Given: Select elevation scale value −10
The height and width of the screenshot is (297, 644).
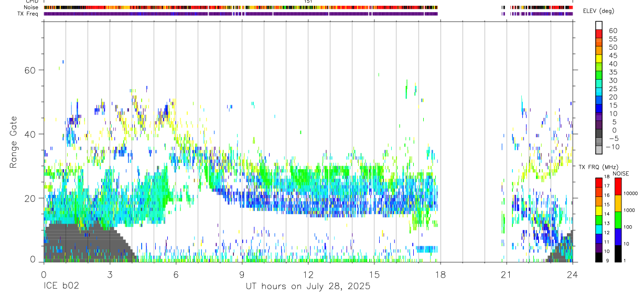Looking at the screenshot, I should (612, 147).
